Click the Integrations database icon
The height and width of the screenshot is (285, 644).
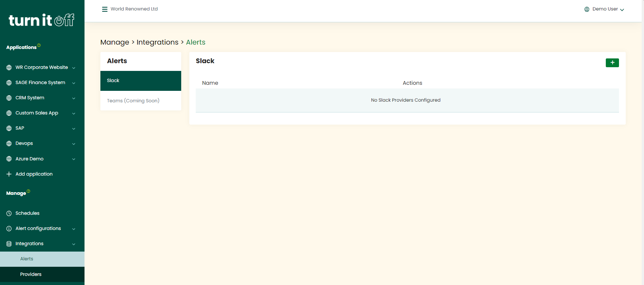(x=9, y=244)
